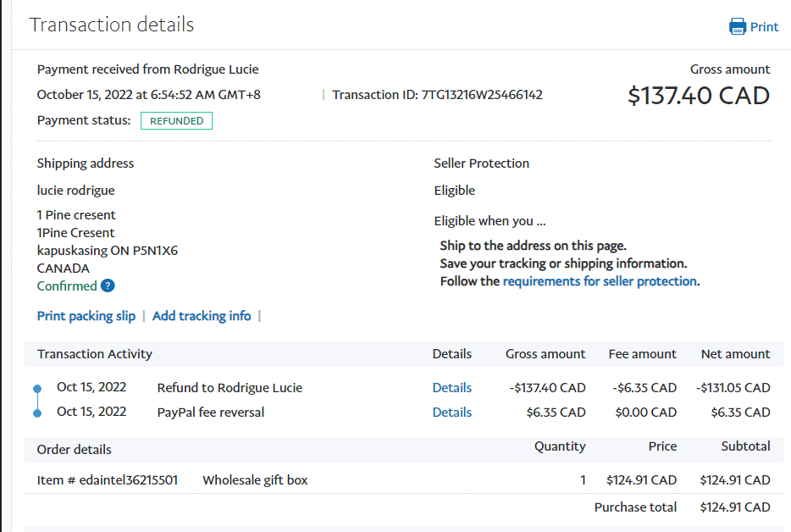Click the $137.40 CAD gross amount
Image resolution: width=791 pixels, height=532 pixels.
698,96
